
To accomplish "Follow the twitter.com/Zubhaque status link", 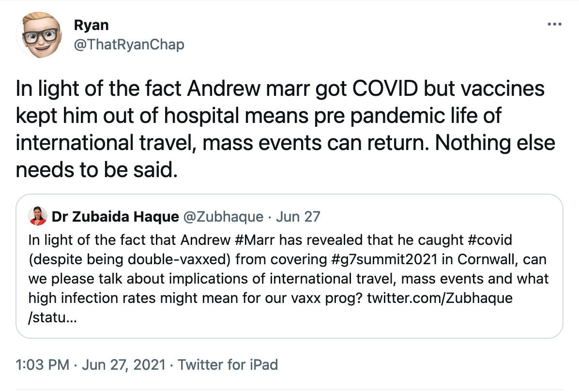I will click(440, 298).
